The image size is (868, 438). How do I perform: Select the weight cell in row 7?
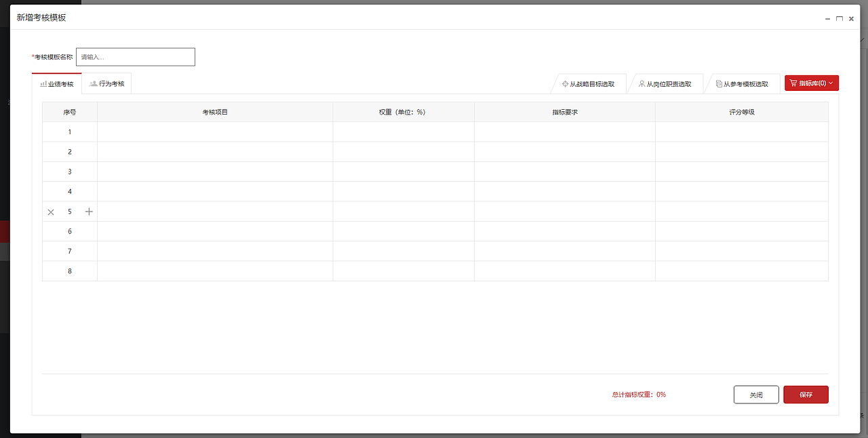403,252
